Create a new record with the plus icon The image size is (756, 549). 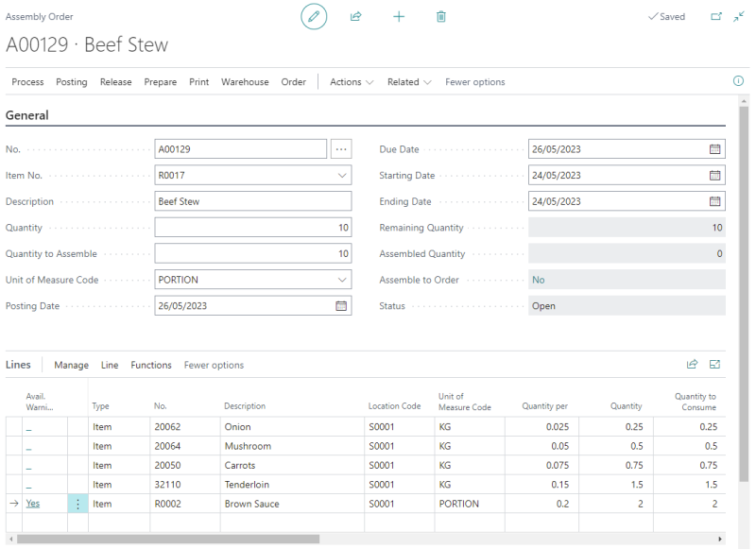[x=398, y=16]
